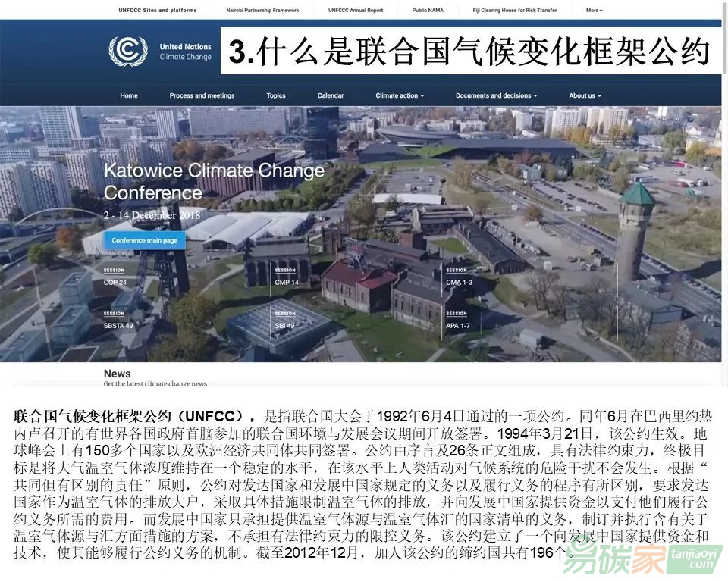The width and height of the screenshot is (728, 582).
Task: Expand the Documents and decisions dropdown
Action: (x=496, y=95)
